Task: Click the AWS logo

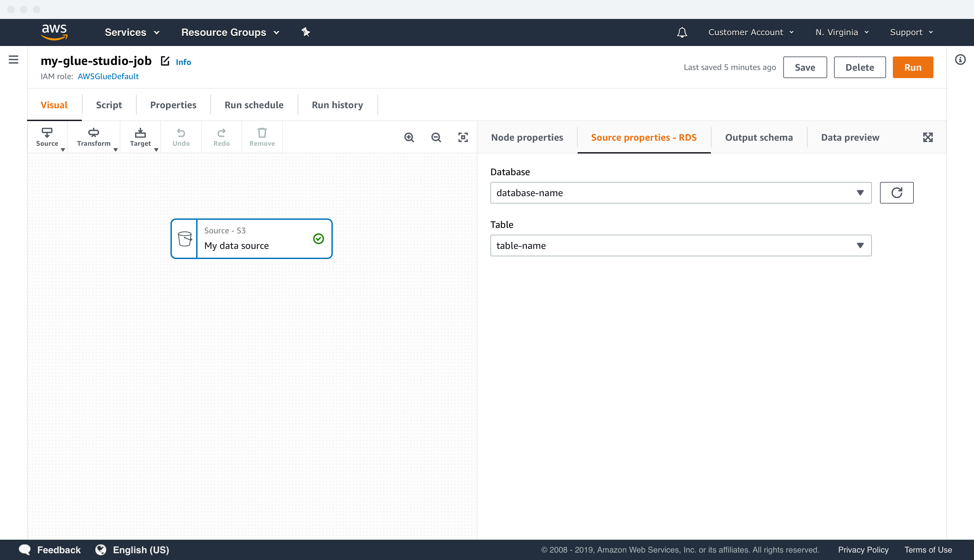Action: pos(54,32)
